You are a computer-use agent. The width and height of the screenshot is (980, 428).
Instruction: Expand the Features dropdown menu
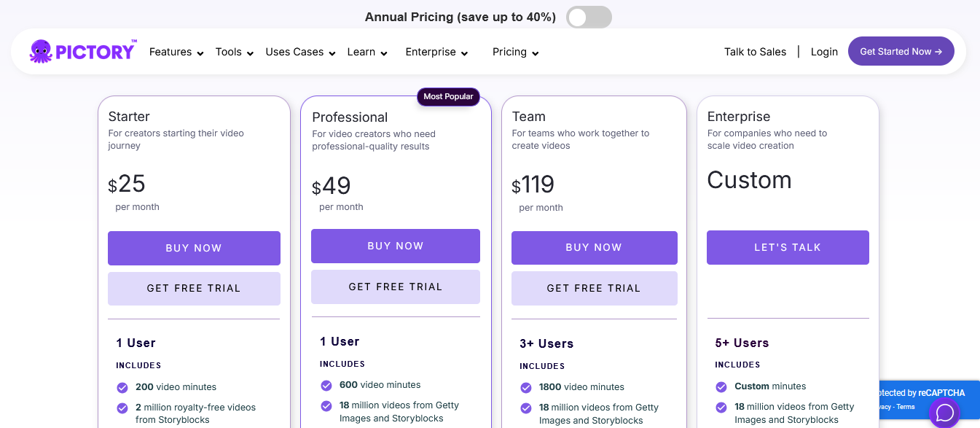pos(175,52)
